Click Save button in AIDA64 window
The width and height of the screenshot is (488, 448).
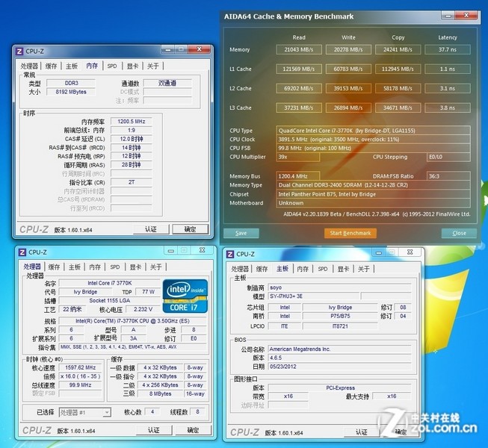241,233
